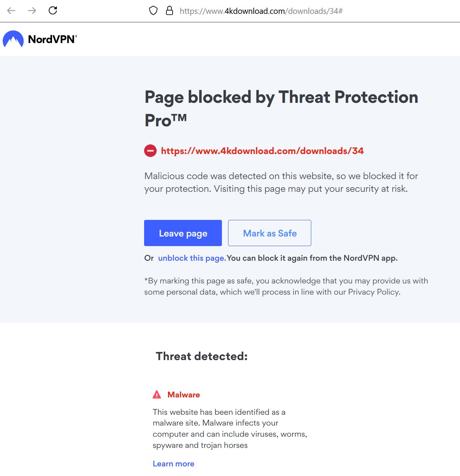The width and height of the screenshot is (460, 476).
Task: Click the site security padlock icon
Action: [169, 11]
